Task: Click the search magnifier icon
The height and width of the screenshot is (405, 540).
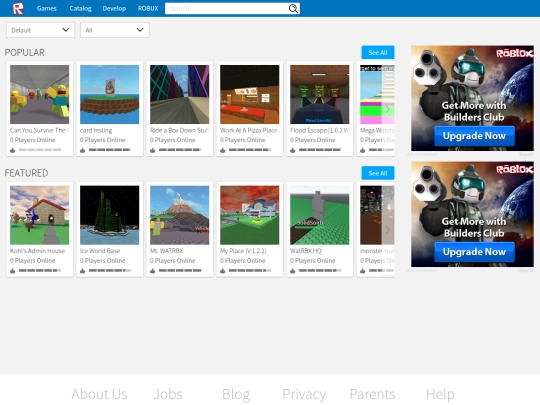Action: pyautogui.click(x=293, y=9)
